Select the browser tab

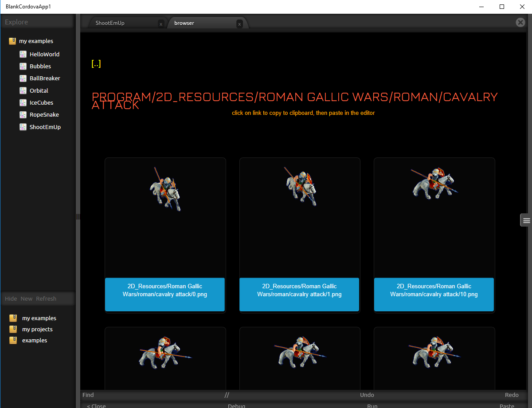(184, 23)
